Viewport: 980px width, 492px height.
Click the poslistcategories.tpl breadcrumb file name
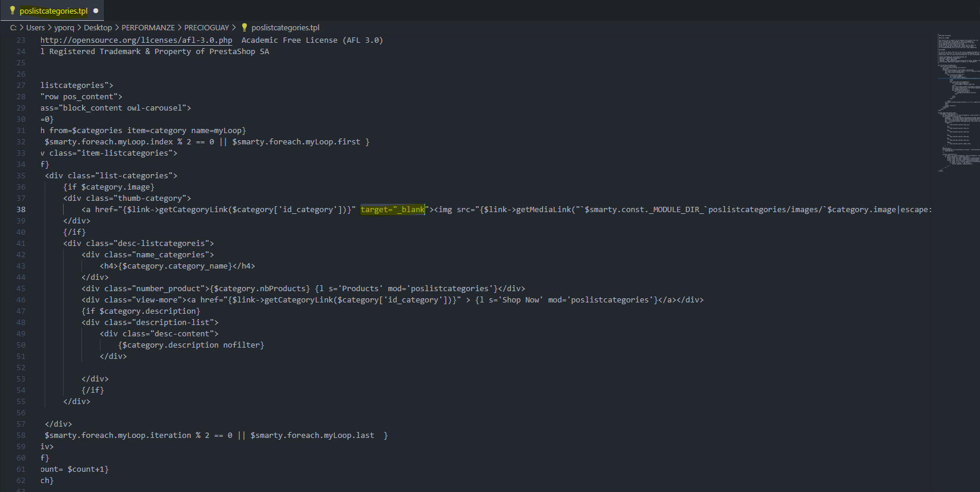click(x=285, y=27)
